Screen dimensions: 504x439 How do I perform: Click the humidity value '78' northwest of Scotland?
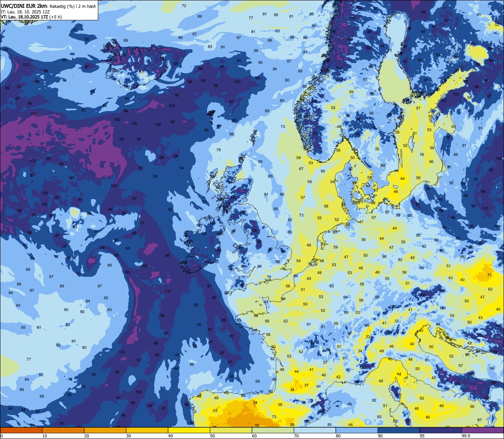219,150
